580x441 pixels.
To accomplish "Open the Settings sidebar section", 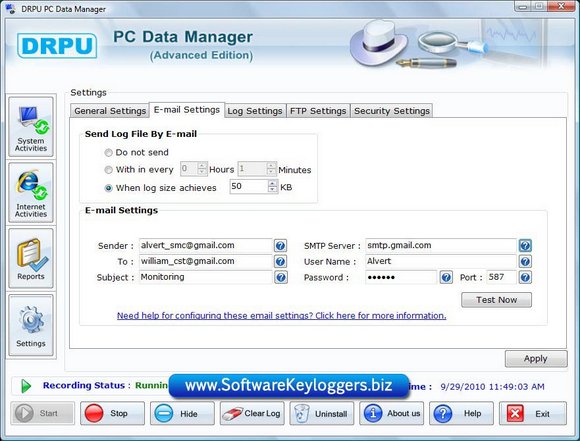I will tap(31, 325).
